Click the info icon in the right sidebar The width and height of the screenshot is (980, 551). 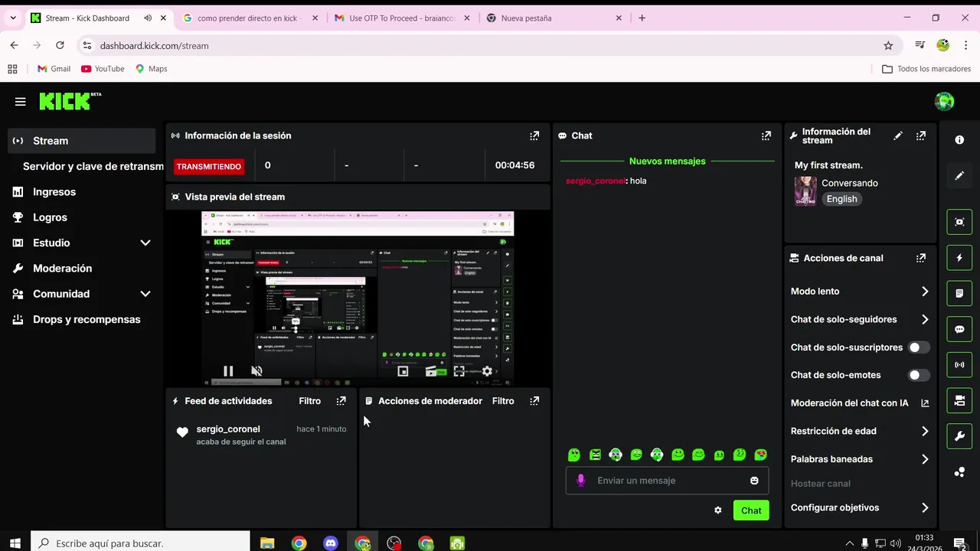[x=959, y=140]
